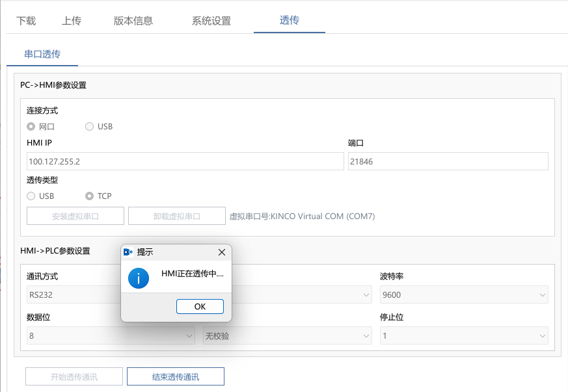Click the HMI IP address field
568x392 pixels.
pos(185,161)
